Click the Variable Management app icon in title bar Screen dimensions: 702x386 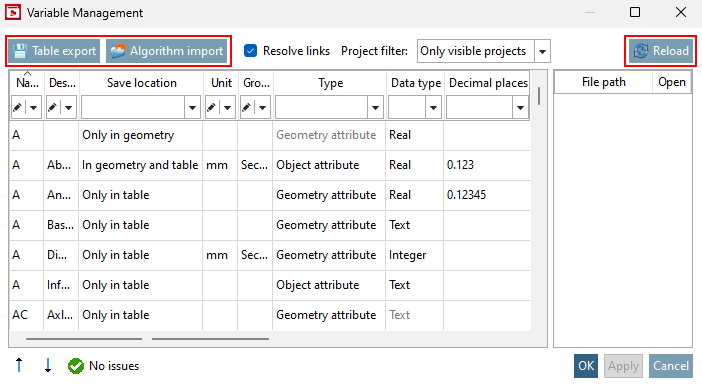tap(13, 12)
